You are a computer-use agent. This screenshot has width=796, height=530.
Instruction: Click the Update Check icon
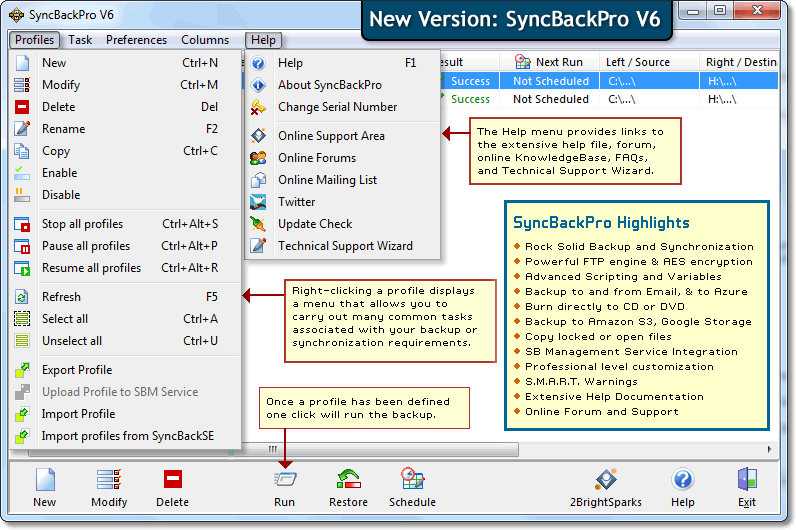[x=258, y=224]
